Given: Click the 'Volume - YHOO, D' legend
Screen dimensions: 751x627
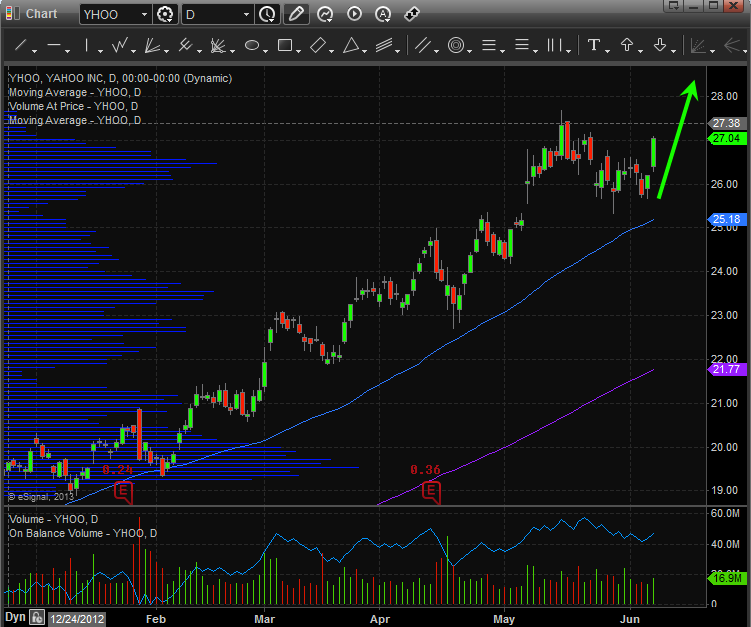Looking at the screenshot, I should point(53,519).
